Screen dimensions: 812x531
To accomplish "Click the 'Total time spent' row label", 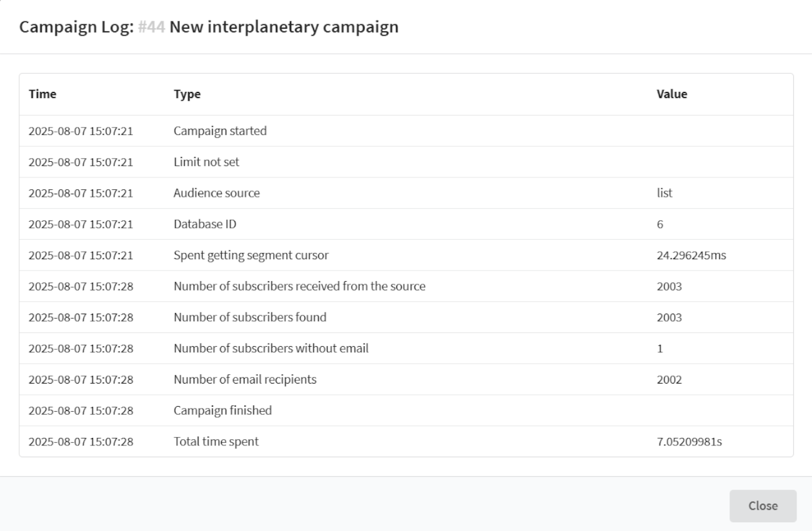I will (215, 442).
